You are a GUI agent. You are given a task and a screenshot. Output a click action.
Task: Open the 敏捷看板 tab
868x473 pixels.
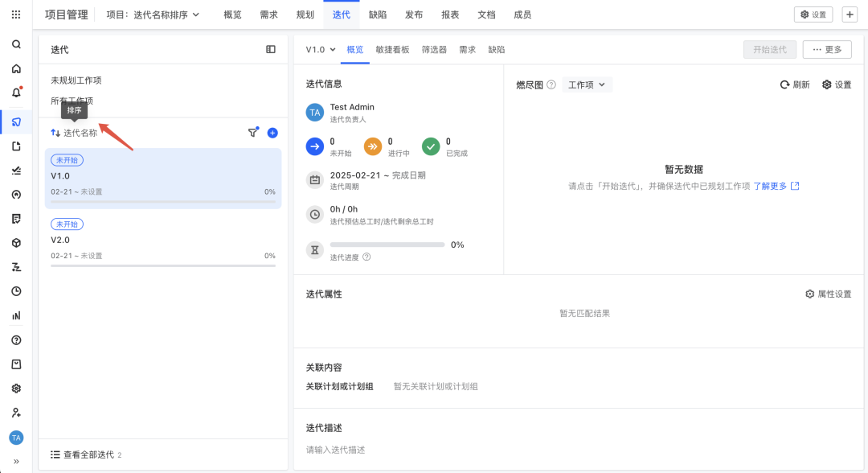coord(392,49)
